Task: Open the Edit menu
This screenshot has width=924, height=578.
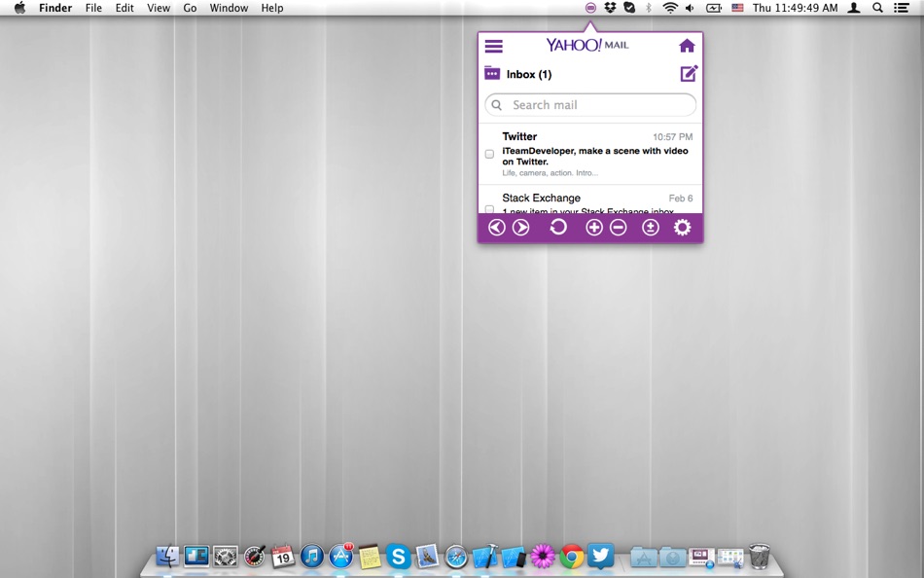Action: (124, 8)
